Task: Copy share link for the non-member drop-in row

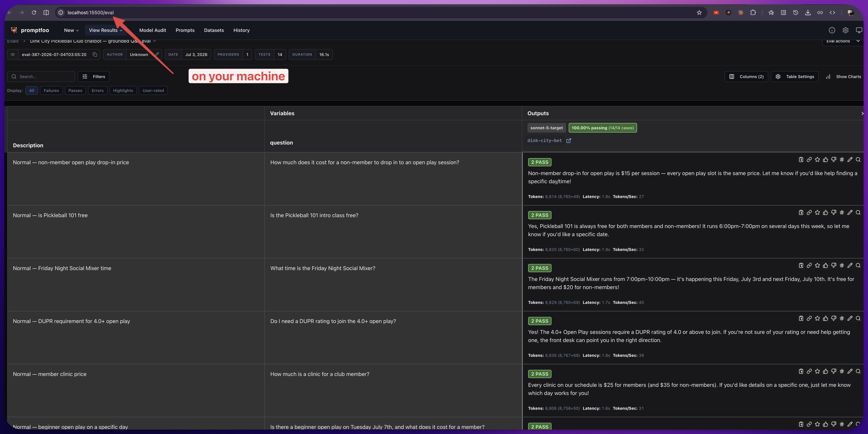Action: pos(809,160)
